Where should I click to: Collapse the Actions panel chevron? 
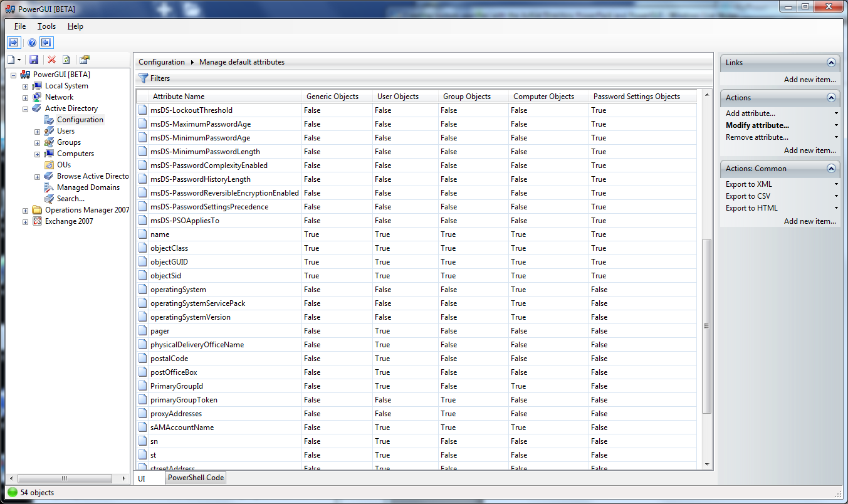831,98
